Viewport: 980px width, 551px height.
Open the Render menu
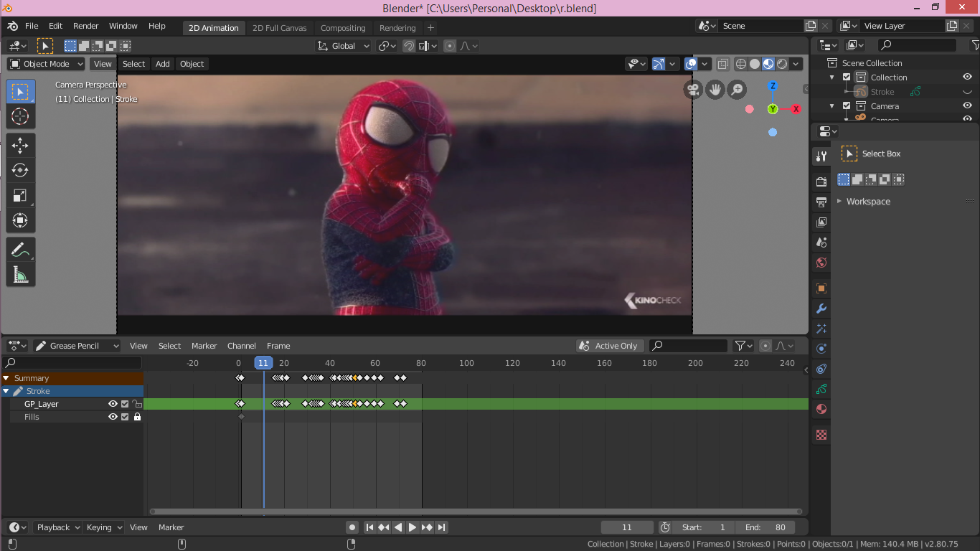(85, 26)
